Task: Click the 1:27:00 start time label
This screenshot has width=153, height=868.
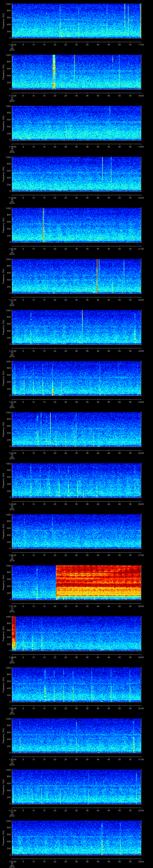Action: pos(12,606)
